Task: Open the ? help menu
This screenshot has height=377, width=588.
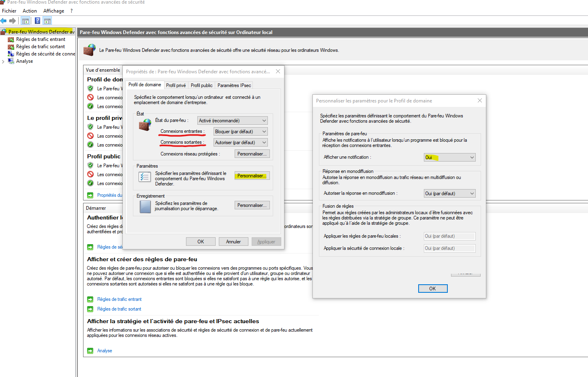Action: point(72,11)
